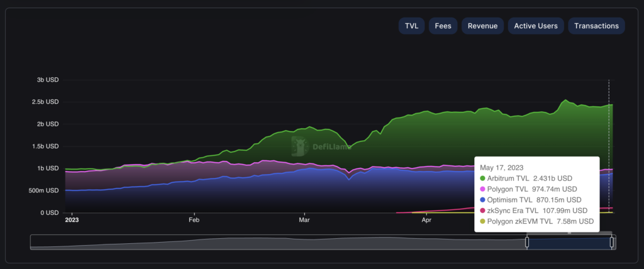Screen dimensions: 644x269
Task: Click the green Arbitrum area peak in chart
Action: tap(565, 101)
